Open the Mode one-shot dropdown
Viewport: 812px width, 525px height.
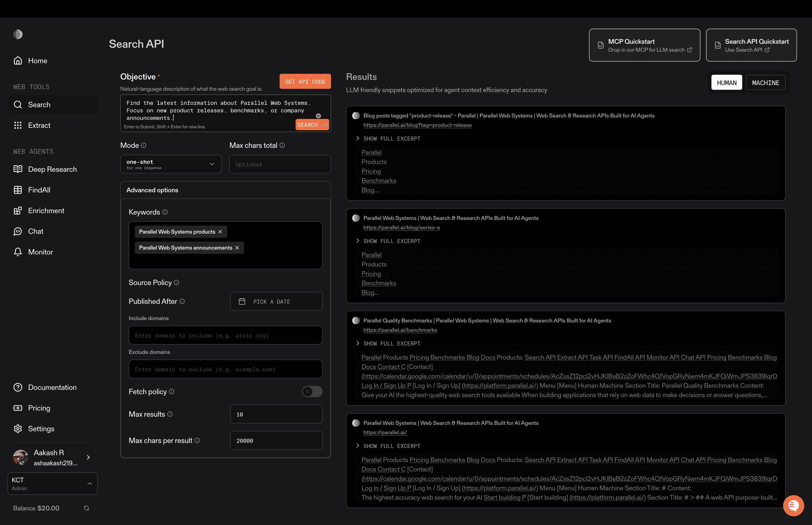(x=171, y=164)
